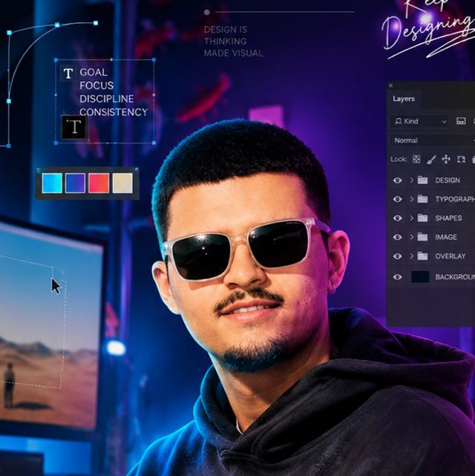Click the word FOCUS in the text box
The image size is (475, 476).
(x=96, y=85)
